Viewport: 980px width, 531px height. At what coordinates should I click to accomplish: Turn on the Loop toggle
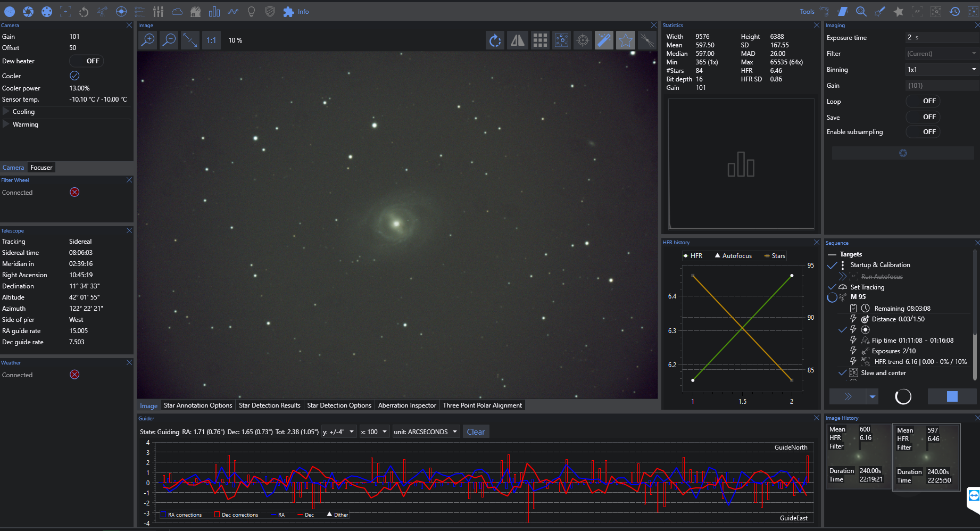[x=923, y=101]
